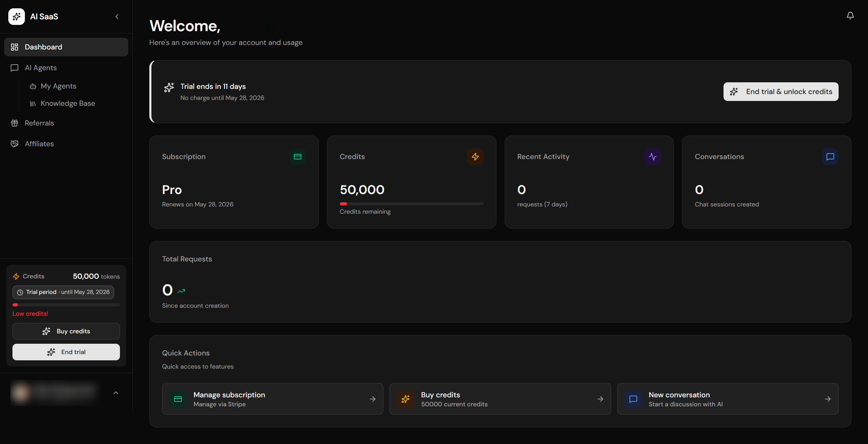868x444 pixels.
Task: Click the Recent Activity pulse icon
Action: pyautogui.click(x=653, y=157)
